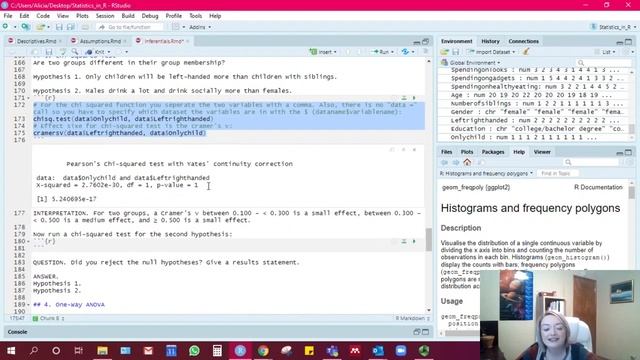This screenshot has width=640, height=360.
Task: Maximize the Console pane
Action: coord(426,332)
